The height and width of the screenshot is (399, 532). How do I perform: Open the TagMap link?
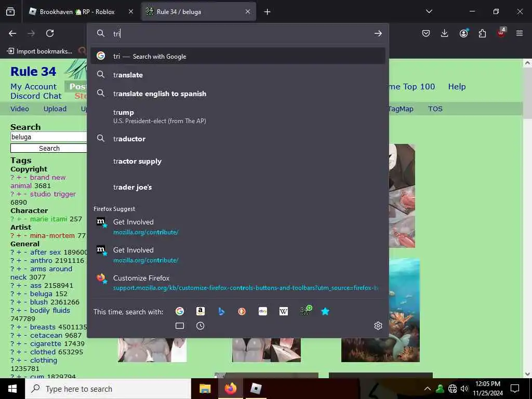[x=401, y=109]
